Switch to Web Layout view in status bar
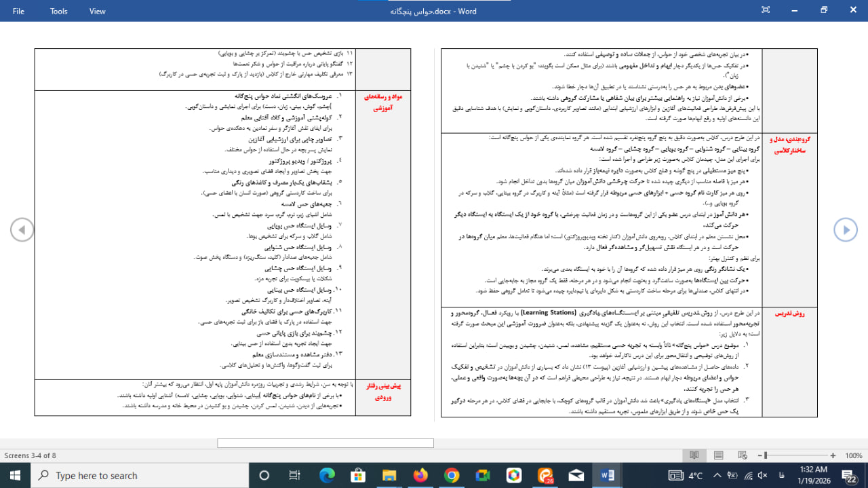 click(743, 455)
